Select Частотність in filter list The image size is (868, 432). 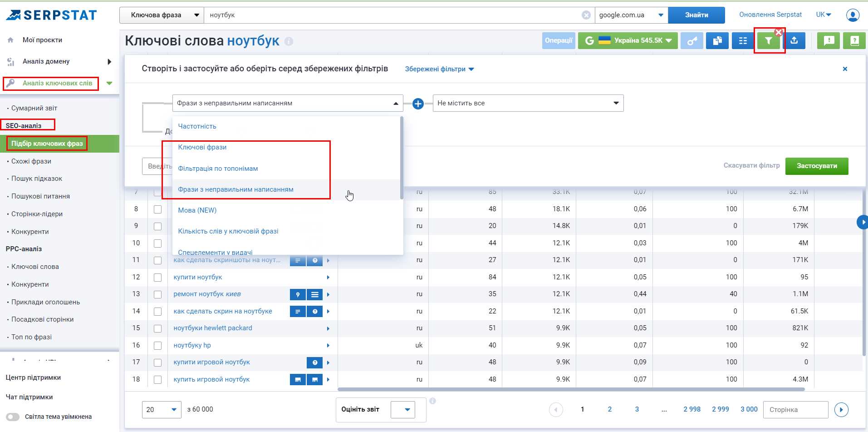[x=197, y=126]
